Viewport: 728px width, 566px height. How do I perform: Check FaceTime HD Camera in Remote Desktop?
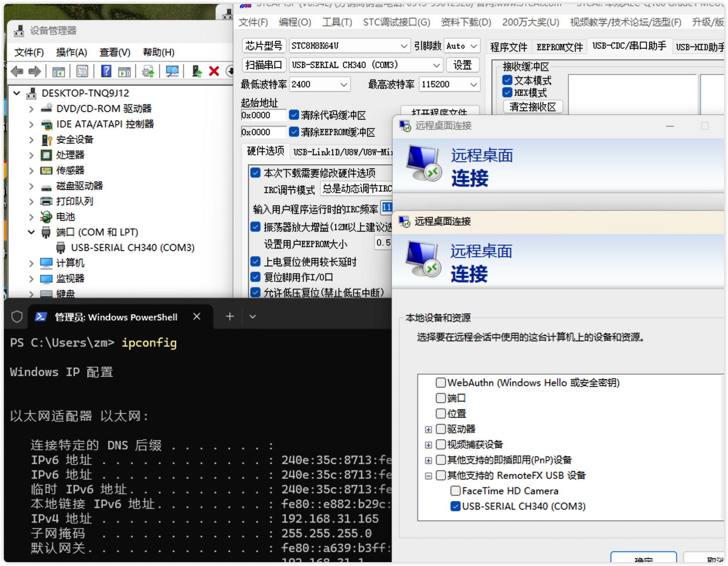pos(456,491)
